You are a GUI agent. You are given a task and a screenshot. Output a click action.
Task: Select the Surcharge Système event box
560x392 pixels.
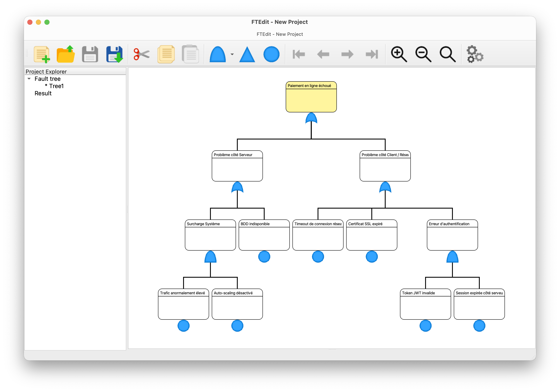pos(210,235)
